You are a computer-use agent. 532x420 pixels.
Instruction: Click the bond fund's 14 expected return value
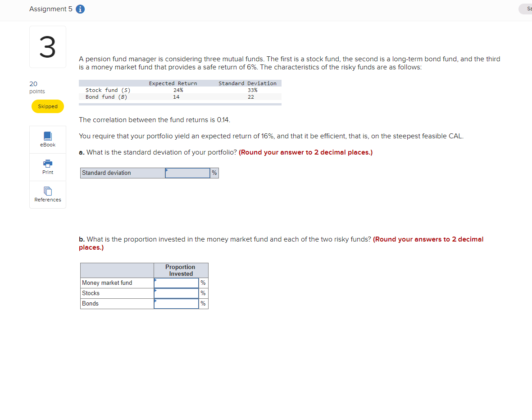click(x=176, y=97)
